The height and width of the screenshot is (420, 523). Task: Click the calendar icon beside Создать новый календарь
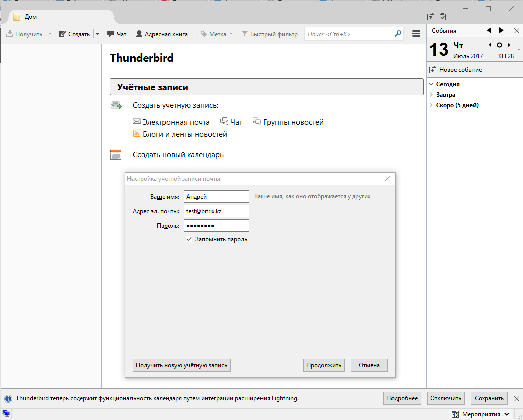click(x=116, y=155)
